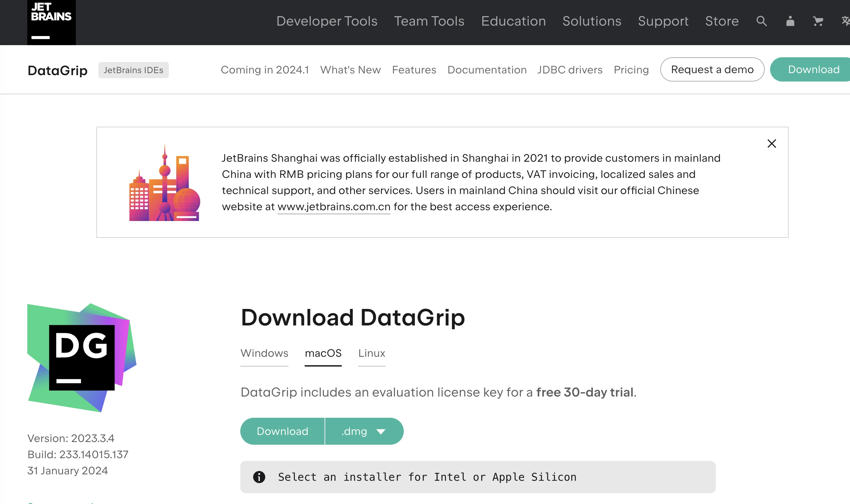Click the user account icon
Screen dimensions: 850x504
click(790, 21)
